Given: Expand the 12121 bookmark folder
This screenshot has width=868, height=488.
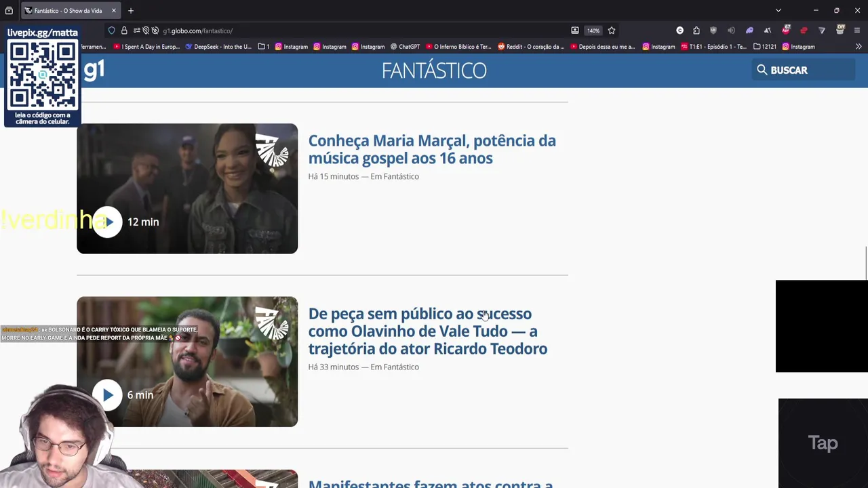Looking at the screenshot, I should click(x=765, y=47).
